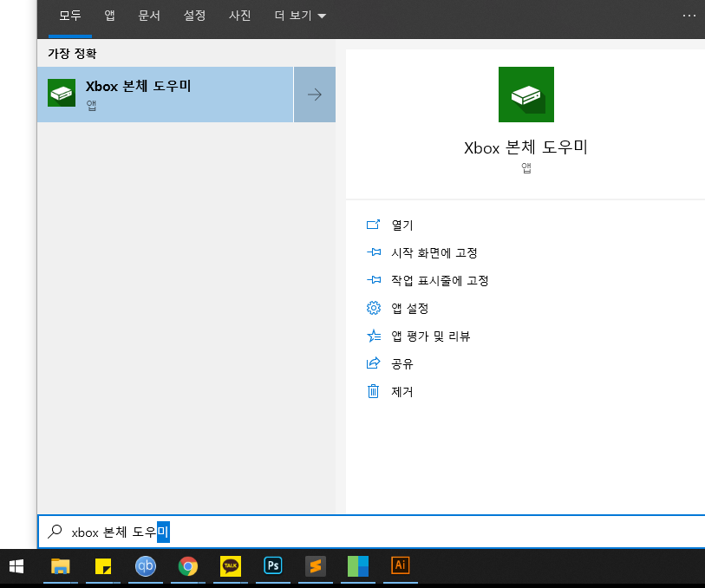The height and width of the screenshot is (588, 705).
Task: Click the 가장 정확 section header
Action: (x=72, y=54)
